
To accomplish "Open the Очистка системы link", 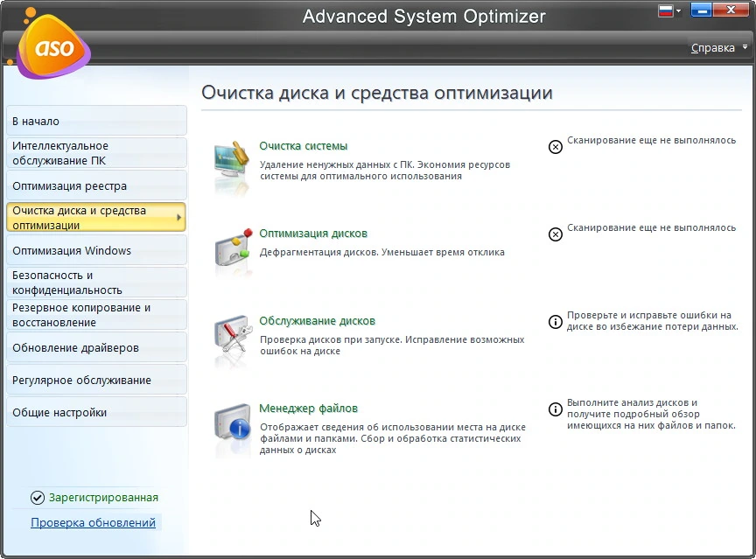I will coord(304,146).
